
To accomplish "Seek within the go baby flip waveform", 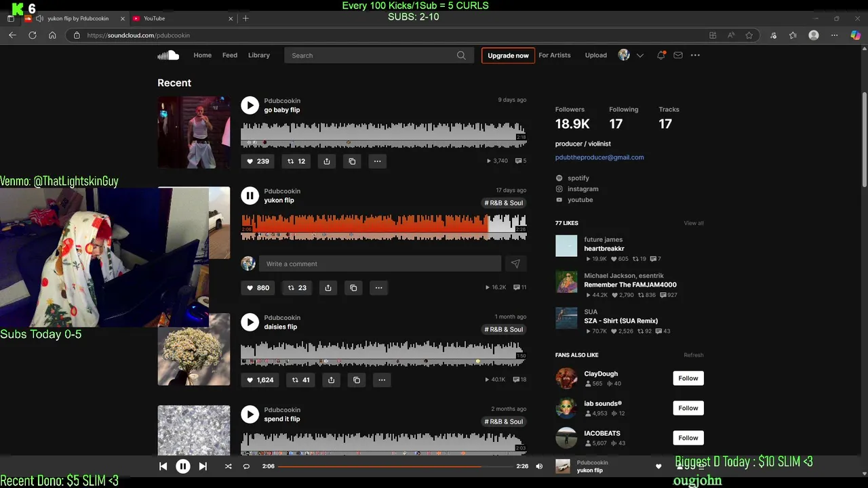I will (x=384, y=134).
